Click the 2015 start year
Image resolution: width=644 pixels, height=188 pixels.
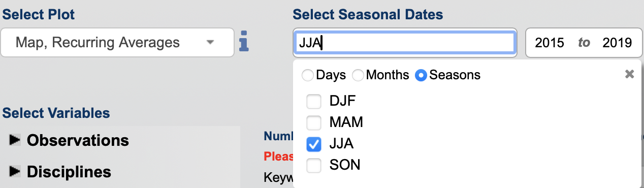[550, 43]
